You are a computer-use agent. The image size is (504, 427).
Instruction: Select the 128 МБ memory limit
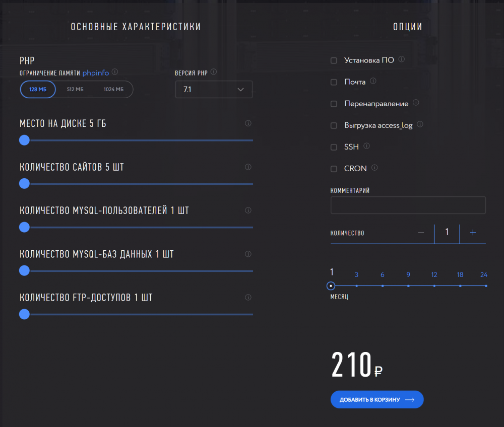point(38,89)
